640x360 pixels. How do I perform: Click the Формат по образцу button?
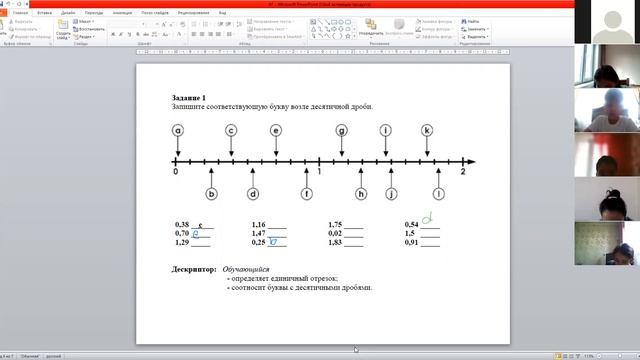[x=30, y=37]
